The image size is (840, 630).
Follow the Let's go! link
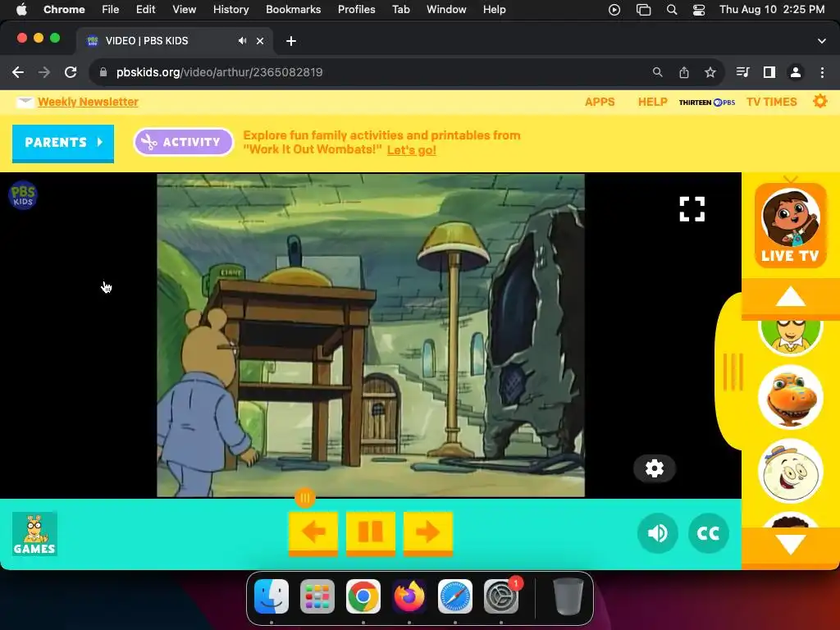click(x=412, y=150)
